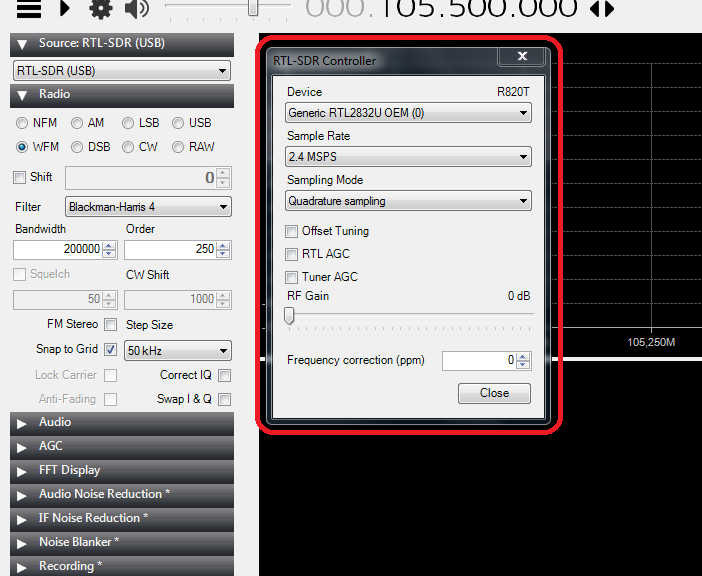Open the 2.4 MSPS sample rate dropdown
Image resolution: width=702 pixels, height=576 pixels.
tap(408, 157)
